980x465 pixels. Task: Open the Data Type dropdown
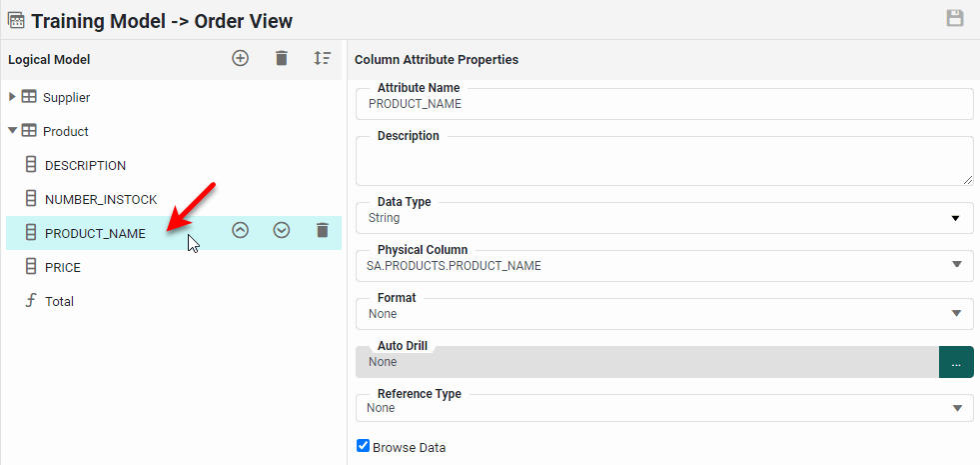click(x=957, y=218)
